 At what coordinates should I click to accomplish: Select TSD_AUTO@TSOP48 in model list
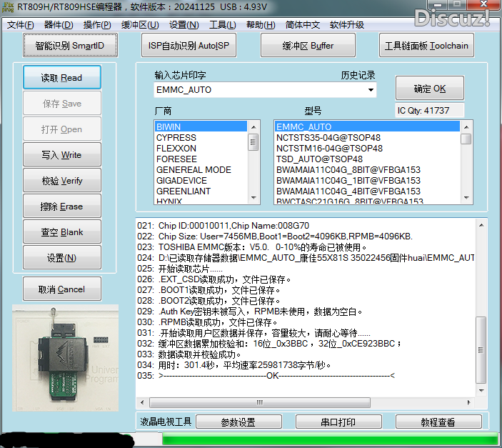(367, 159)
